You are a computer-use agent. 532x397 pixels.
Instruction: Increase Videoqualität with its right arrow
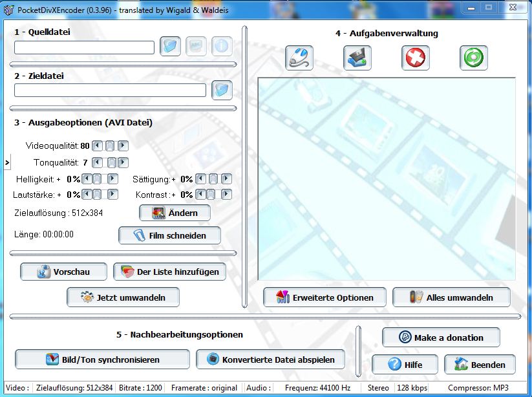(123, 146)
